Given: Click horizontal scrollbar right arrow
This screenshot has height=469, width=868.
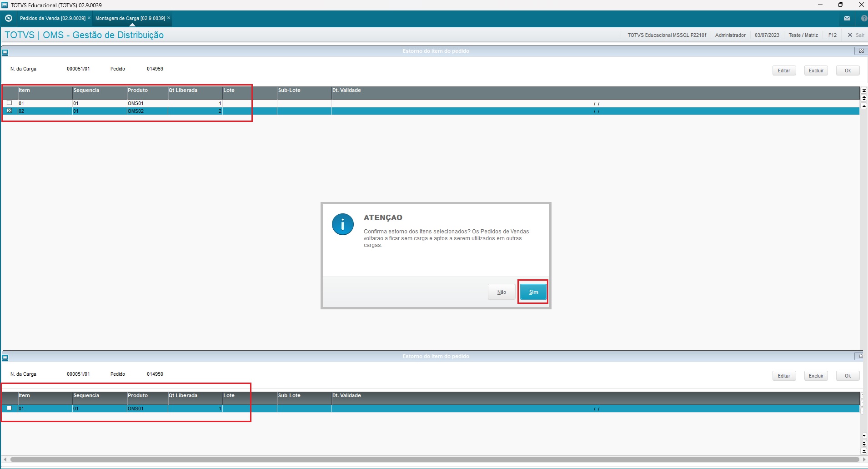Looking at the screenshot, I should coord(864,459).
